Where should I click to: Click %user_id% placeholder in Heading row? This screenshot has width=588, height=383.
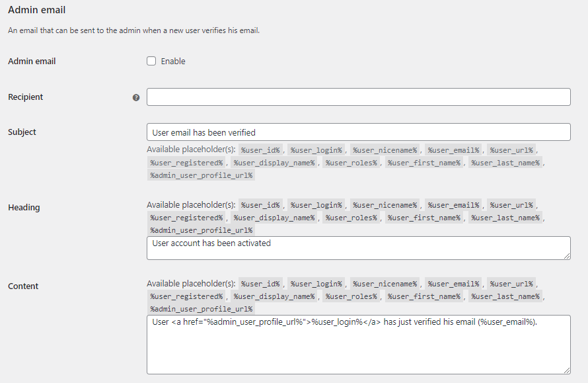[260, 206]
